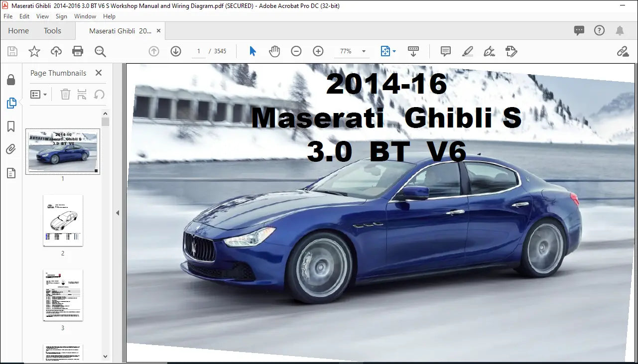This screenshot has height=364, width=638.
Task: Select the highlighter pen tool
Action: pyautogui.click(x=467, y=51)
